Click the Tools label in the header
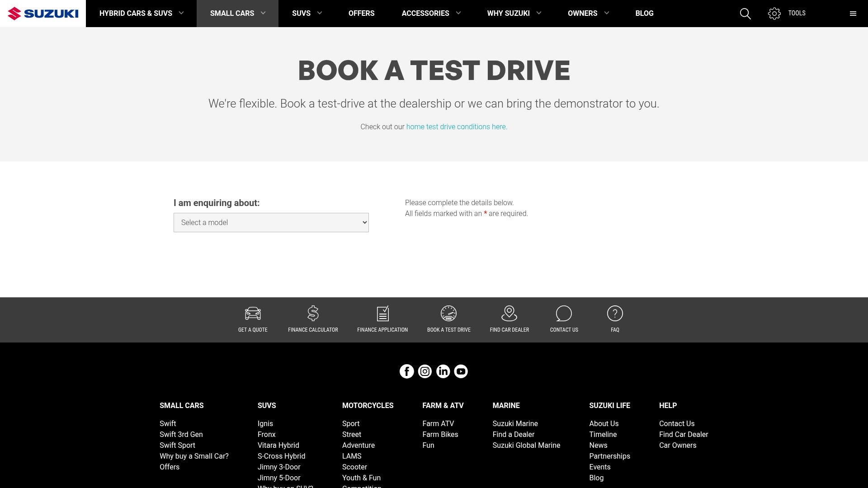Viewport: 868px width, 488px height. coord(797,14)
